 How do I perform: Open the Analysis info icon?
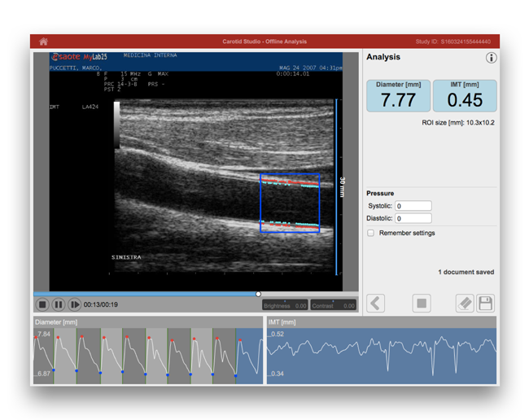491,58
